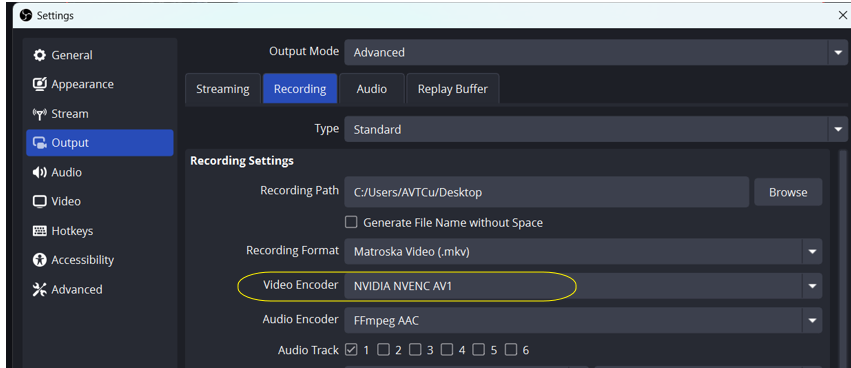Click the Audio speaker icon in sidebar
Viewport: 851px width, 368px height.
pyautogui.click(x=40, y=173)
